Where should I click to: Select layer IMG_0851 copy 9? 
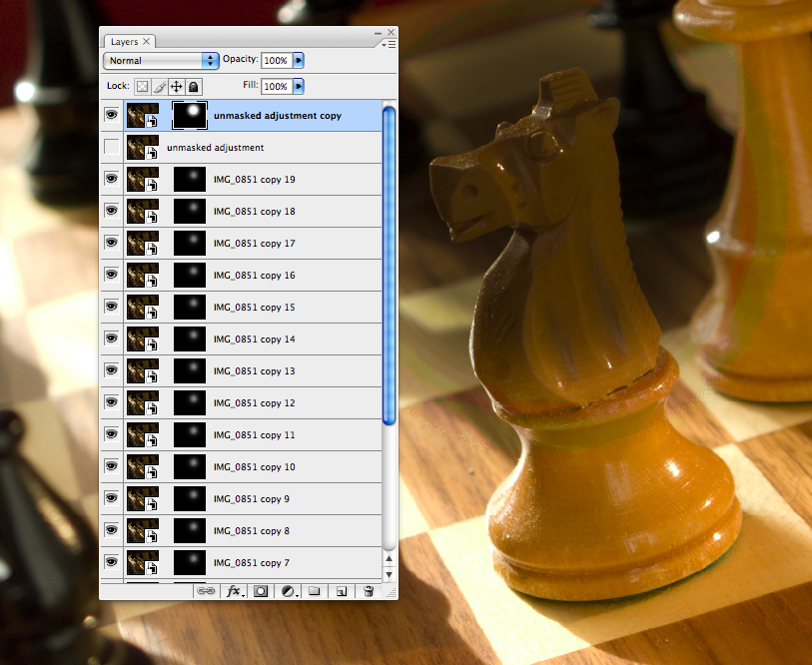point(252,499)
